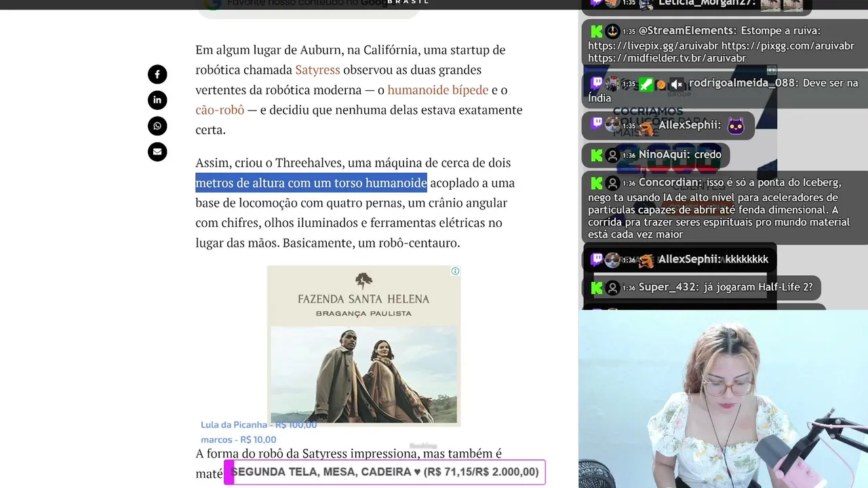This screenshot has width=868, height=488.
Task: Click the 'Lula da Picanha - R$ 100,00' donation entry
Action: click(x=258, y=425)
